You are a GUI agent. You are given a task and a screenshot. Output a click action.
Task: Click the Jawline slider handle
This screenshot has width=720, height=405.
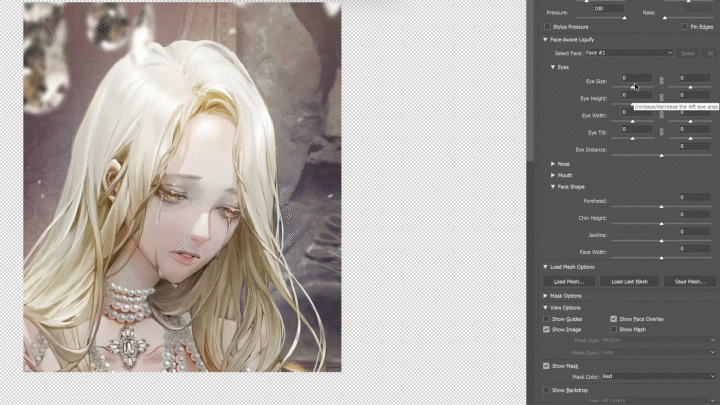click(x=661, y=241)
